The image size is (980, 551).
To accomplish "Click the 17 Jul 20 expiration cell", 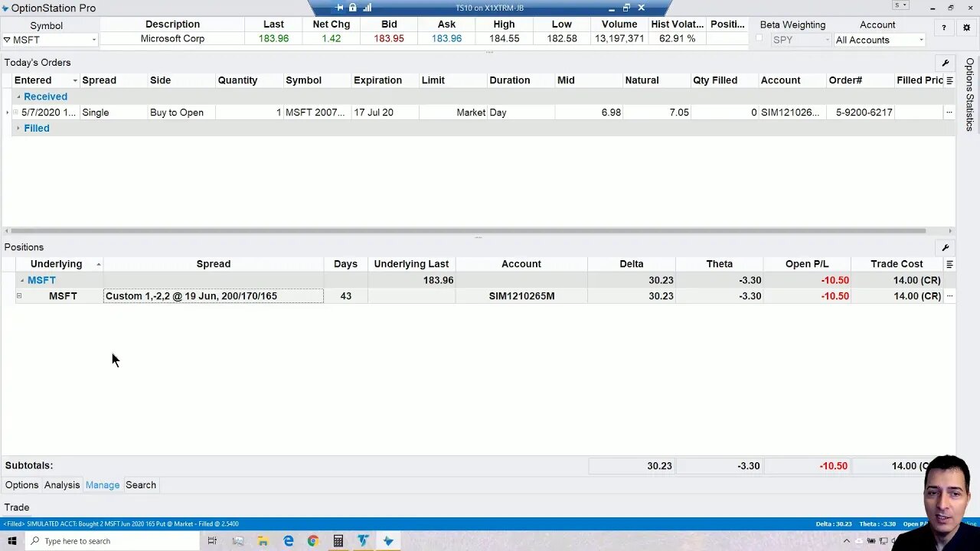I will click(x=385, y=112).
